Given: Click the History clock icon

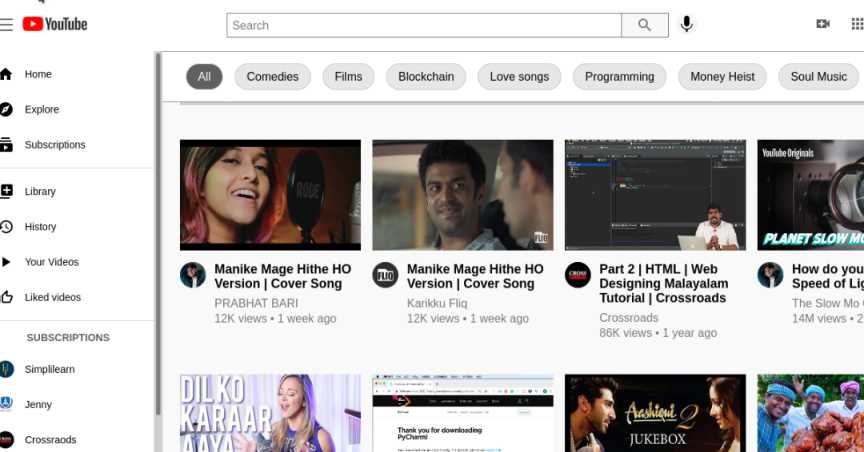Looking at the screenshot, I should (x=6, y=227).
